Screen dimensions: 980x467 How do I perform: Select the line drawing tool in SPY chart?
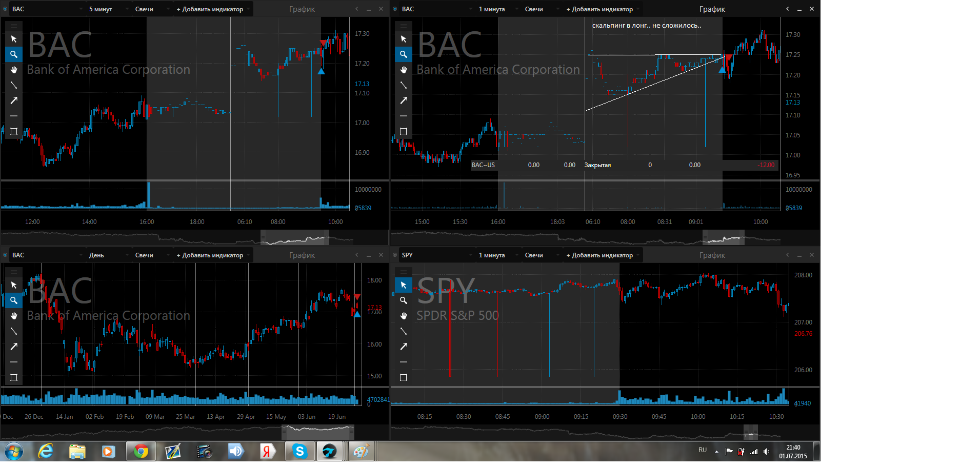tap(404, 331)
